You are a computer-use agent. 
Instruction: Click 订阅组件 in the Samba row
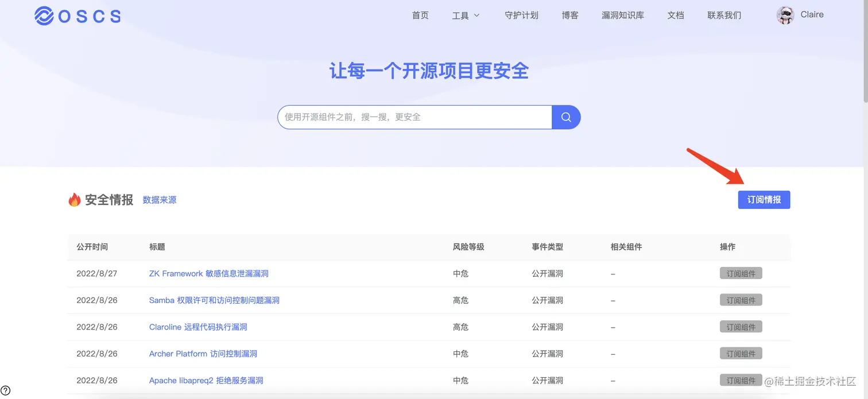click(741, 300)
